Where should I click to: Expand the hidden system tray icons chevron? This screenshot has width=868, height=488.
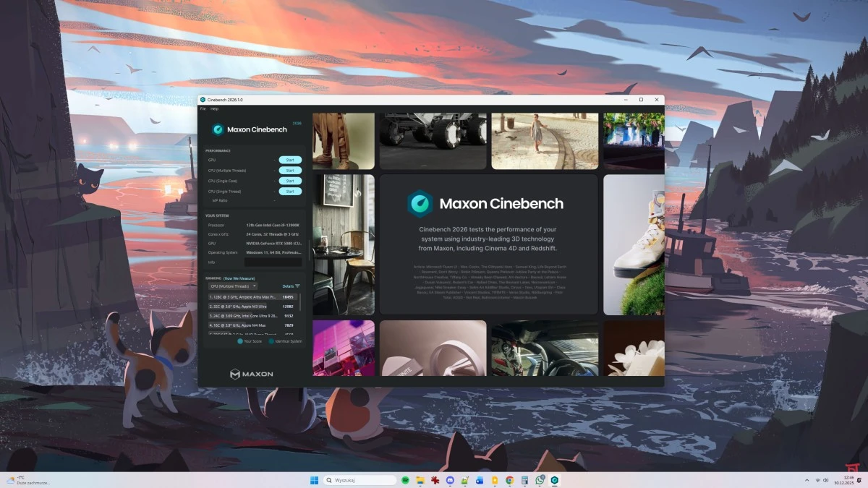click(x=807, y=480)
